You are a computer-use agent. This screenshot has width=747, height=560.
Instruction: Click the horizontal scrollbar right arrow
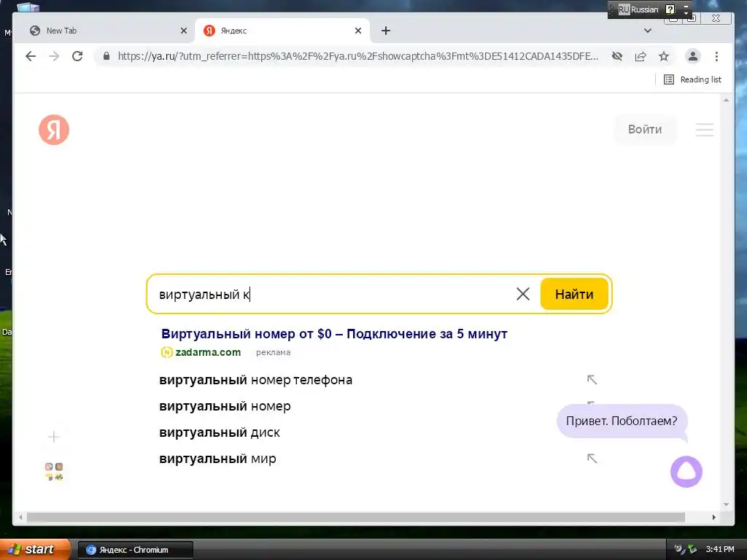click(x=713, y=517)
